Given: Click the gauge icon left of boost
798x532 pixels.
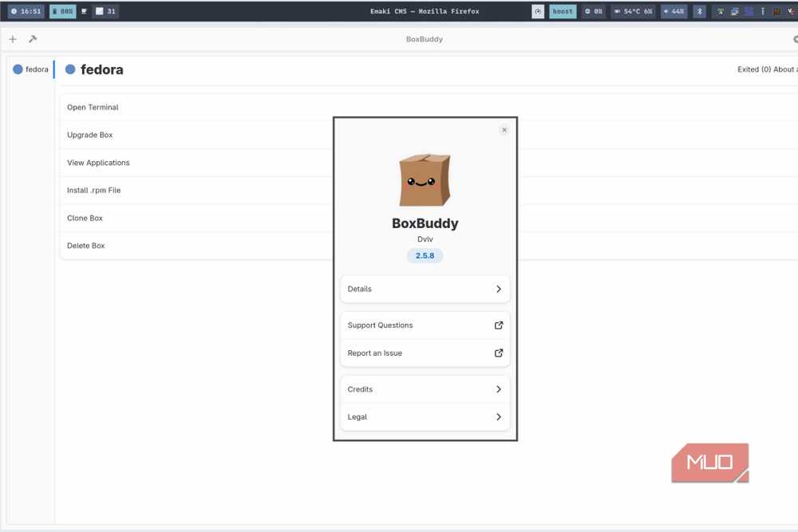Looking at the screenshot, I should point(538,11).
